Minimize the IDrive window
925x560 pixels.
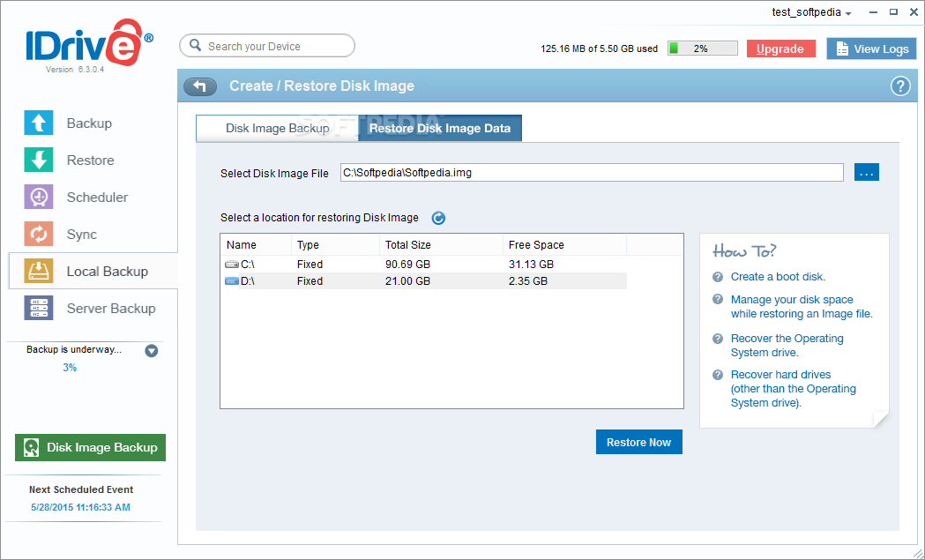pyautogui.click(x=872, y=11)
